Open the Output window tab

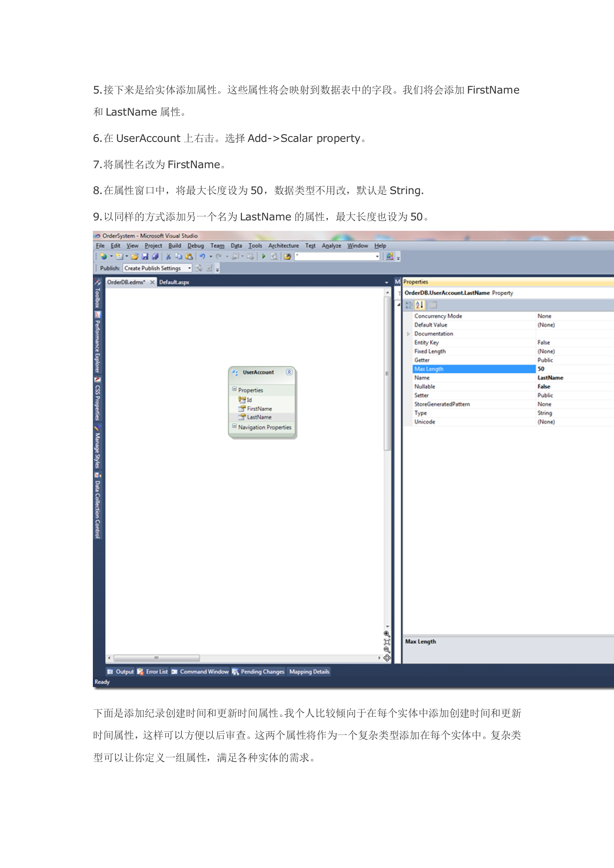[x=121, y=672]
